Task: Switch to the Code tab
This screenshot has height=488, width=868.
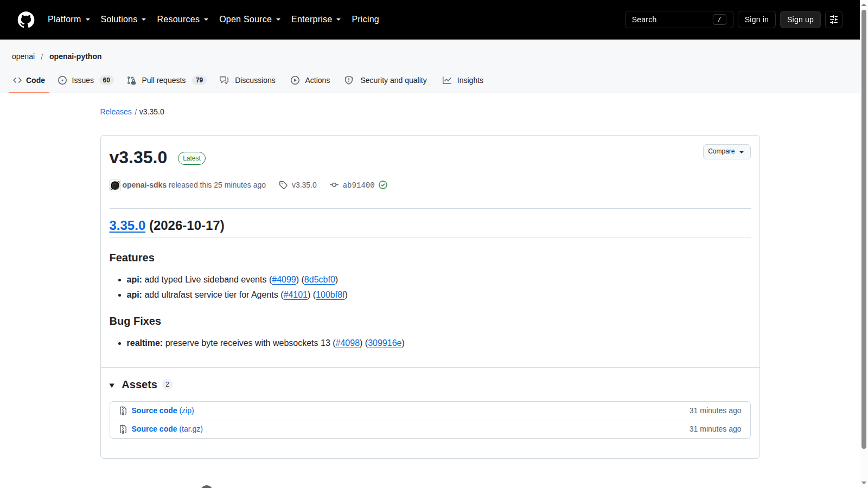Action: tap(29, 80)
